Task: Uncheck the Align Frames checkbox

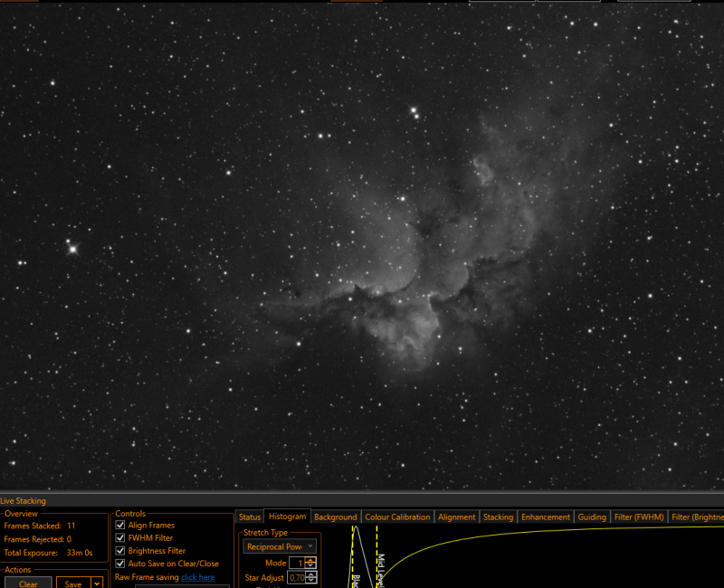Action: [120, 525]
